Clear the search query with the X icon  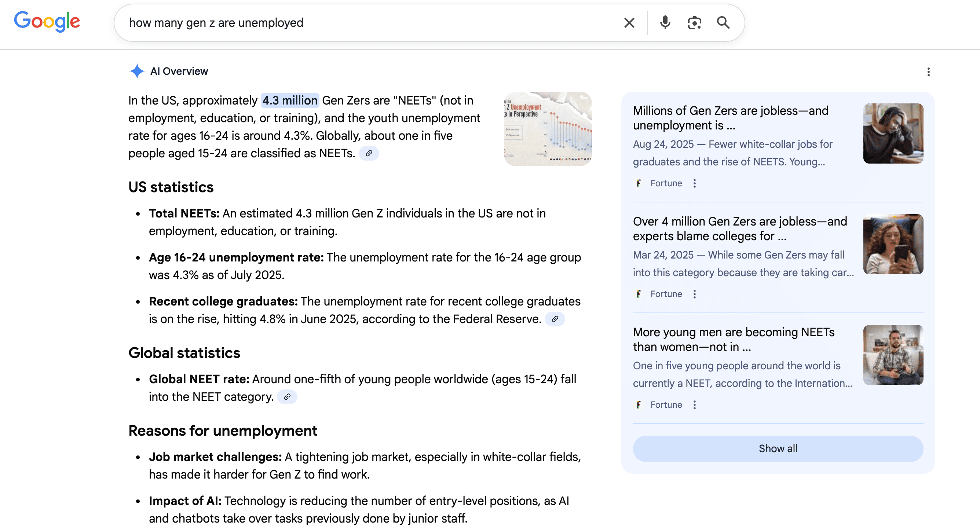tap(629, 23)
